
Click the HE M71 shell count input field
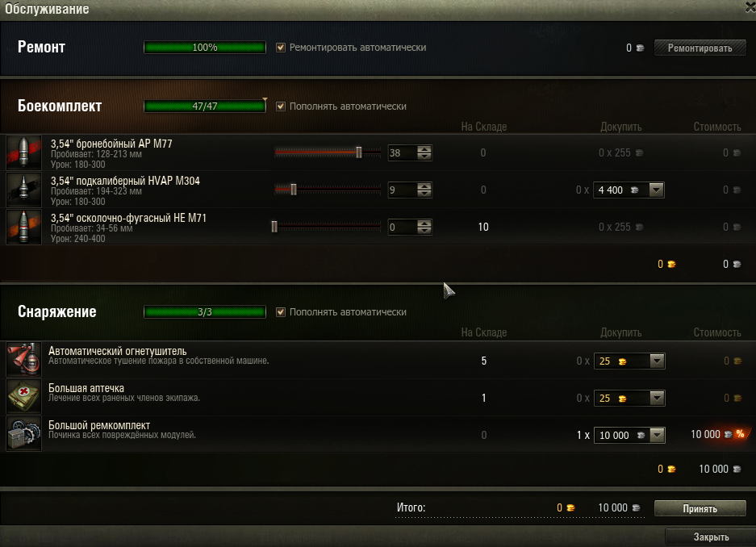point(402,227)
